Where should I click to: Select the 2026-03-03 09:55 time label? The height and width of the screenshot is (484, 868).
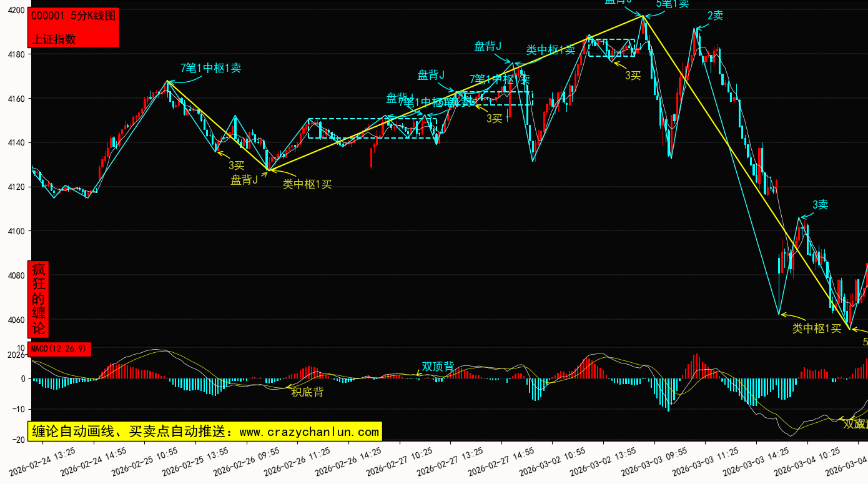coord(656,460)
